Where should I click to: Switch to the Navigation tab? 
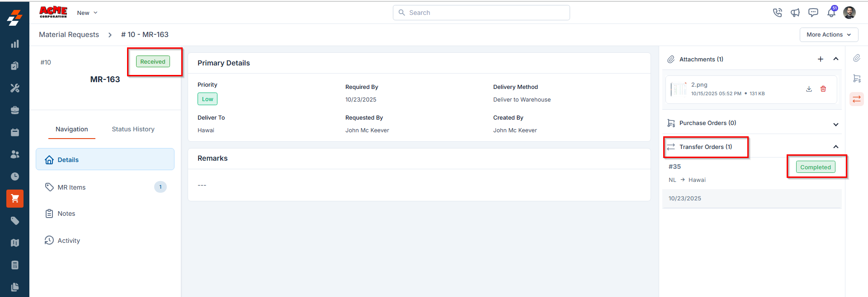pyautogui.click(x=72, y=129)
